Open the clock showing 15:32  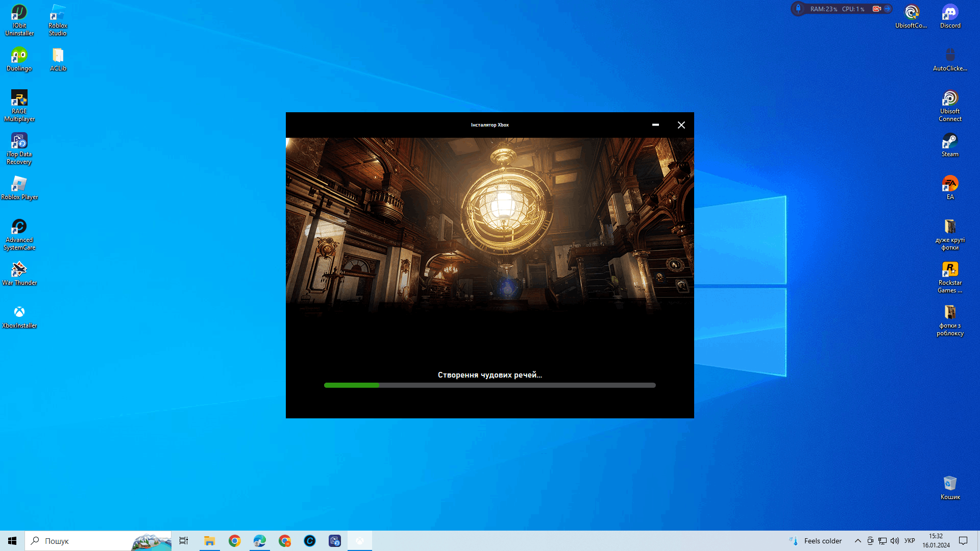[x=936, y=541]
